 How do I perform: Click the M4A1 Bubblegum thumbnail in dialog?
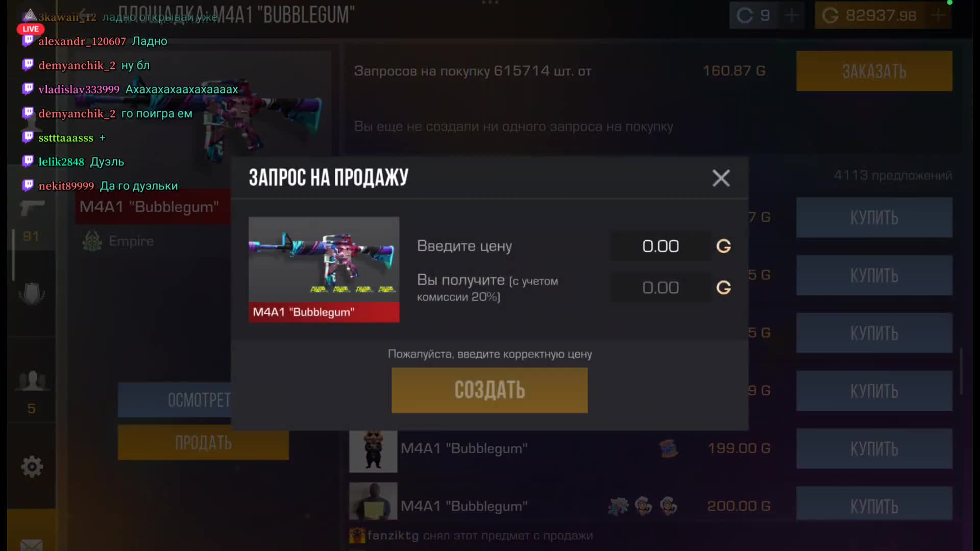point(324,269)
